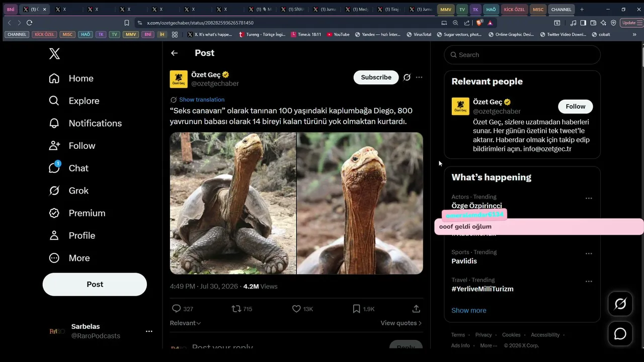Open the Privacy footer link

484,335
